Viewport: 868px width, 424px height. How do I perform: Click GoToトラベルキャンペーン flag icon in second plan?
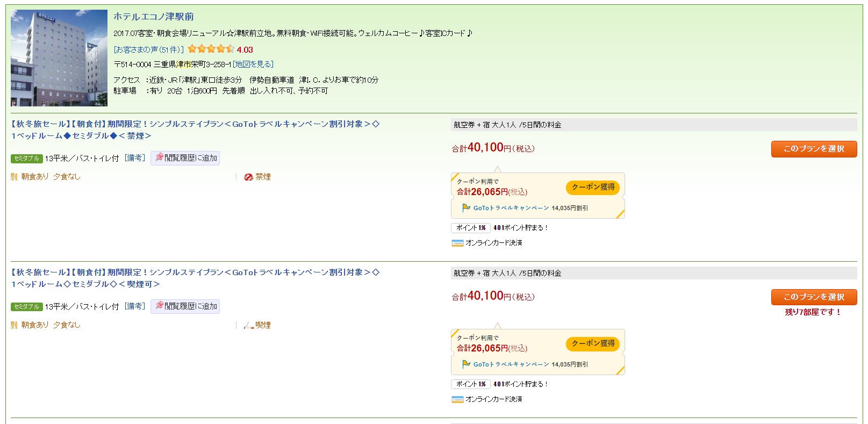(466, 364)
